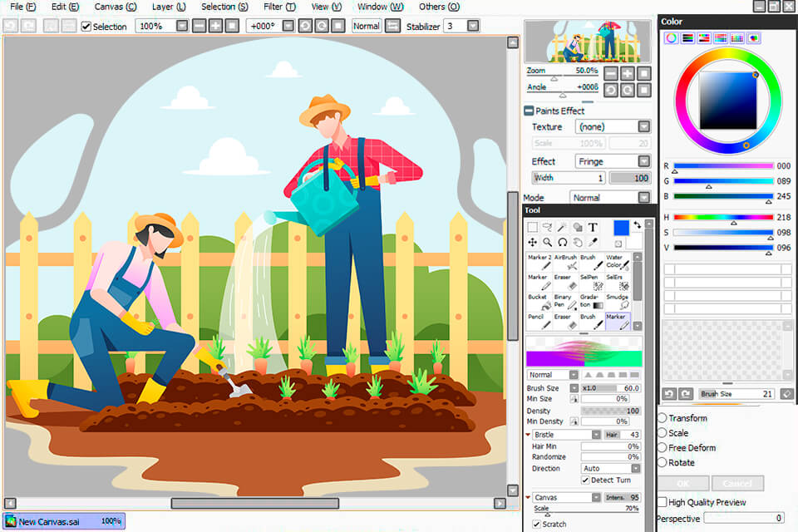Open the layer Mode Normal dropdown
798x532 pixels.
click(610, 197)
